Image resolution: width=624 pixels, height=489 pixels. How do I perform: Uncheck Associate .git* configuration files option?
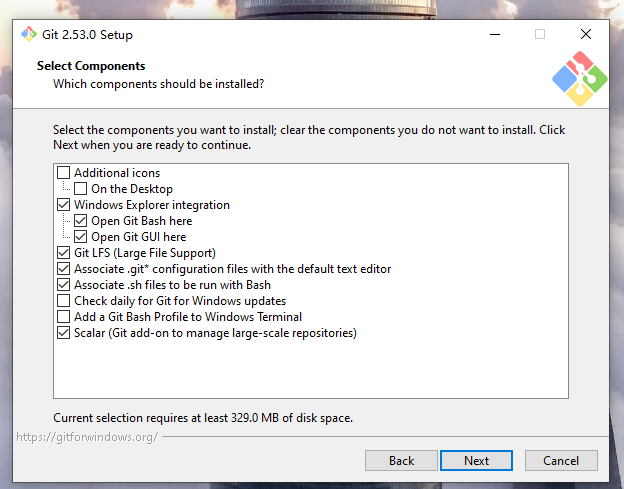[65, 269]
